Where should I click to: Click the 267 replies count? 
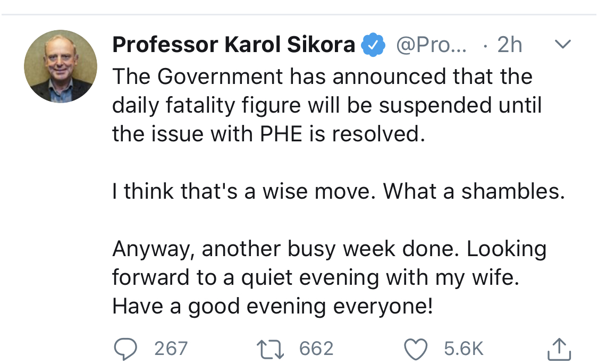171,349
